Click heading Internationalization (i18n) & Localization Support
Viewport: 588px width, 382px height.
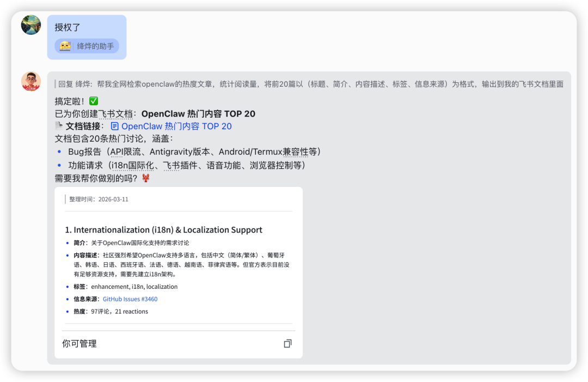click(163, 229)
